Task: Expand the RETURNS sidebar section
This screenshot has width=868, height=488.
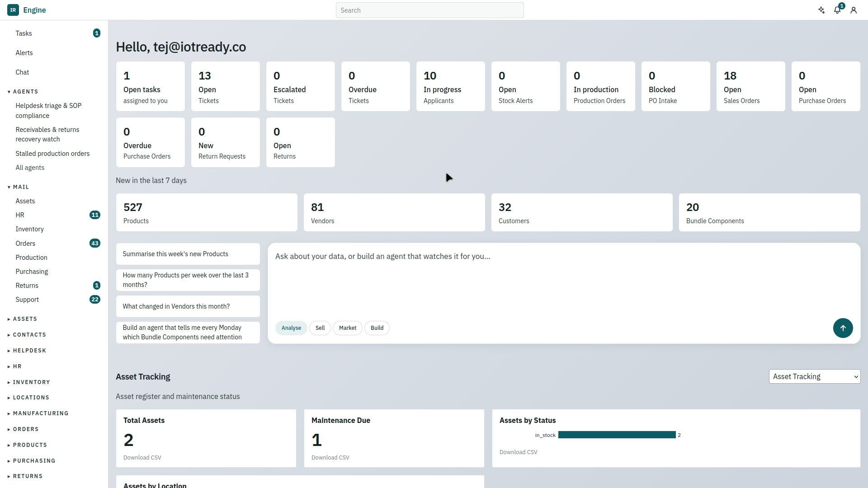Action: pyautogui.click(x=25, y=476)
